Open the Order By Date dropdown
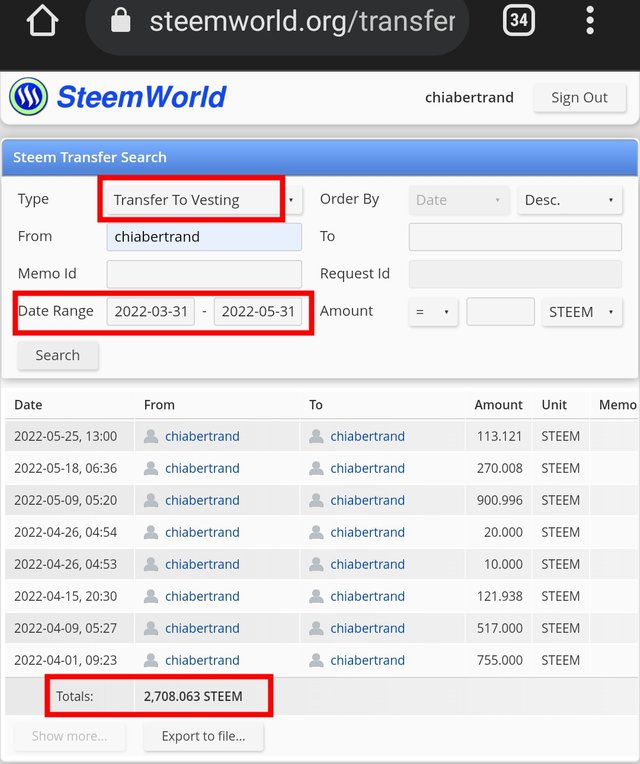The height and width of the screenshot is (764, 640). (459, 200)
